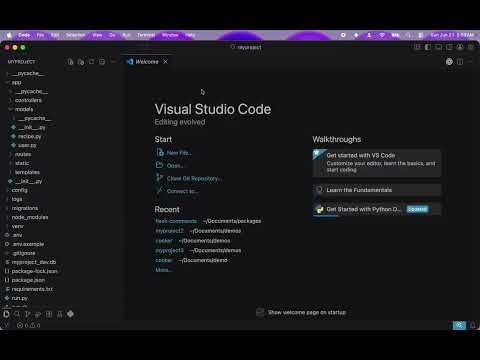Select the Welcome tab
The width and height of the screenshot is (480, 360).
(x=147, y=62)
